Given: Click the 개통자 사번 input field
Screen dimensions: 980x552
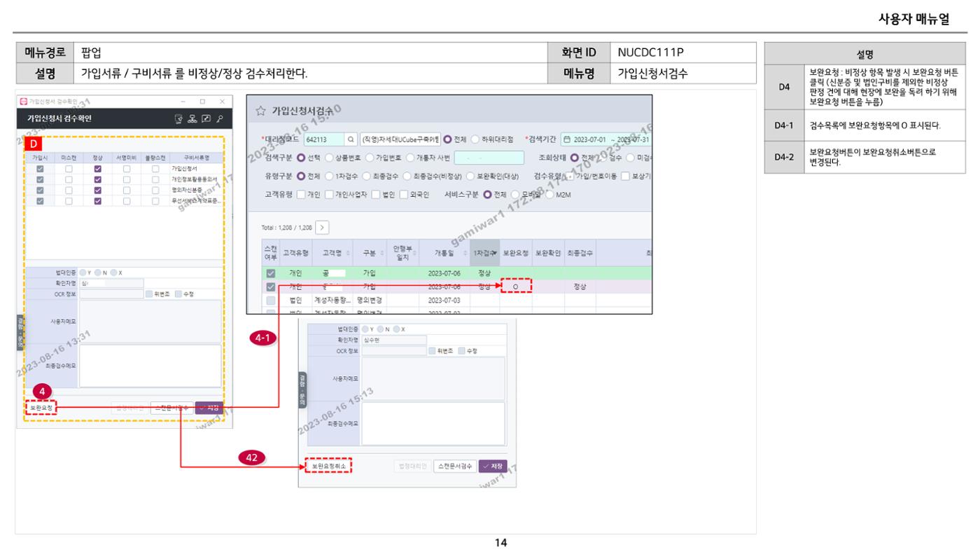Looking at the screenshot, I should coord(489,157).
